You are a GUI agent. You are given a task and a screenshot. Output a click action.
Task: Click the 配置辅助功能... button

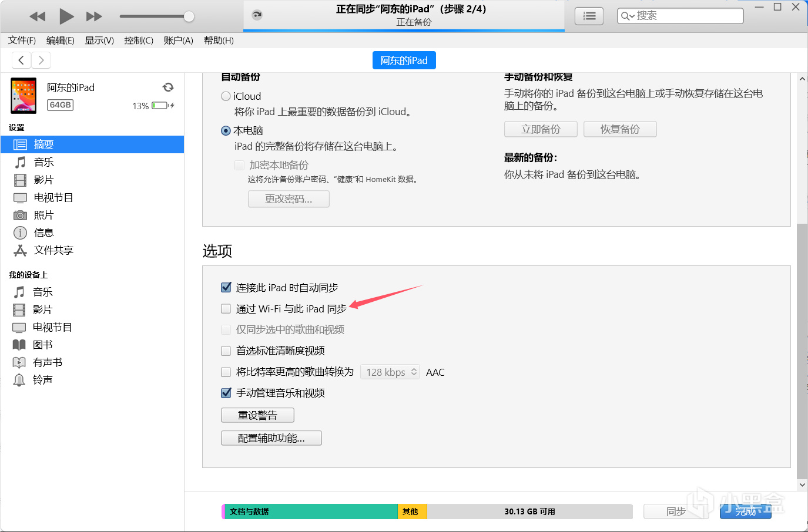[271, 438]
